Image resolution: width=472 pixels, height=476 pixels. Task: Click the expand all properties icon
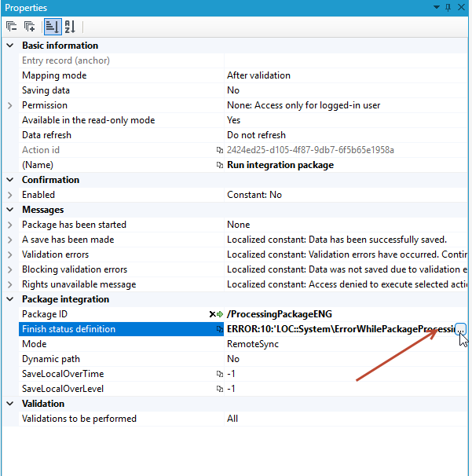click(29, 27)
